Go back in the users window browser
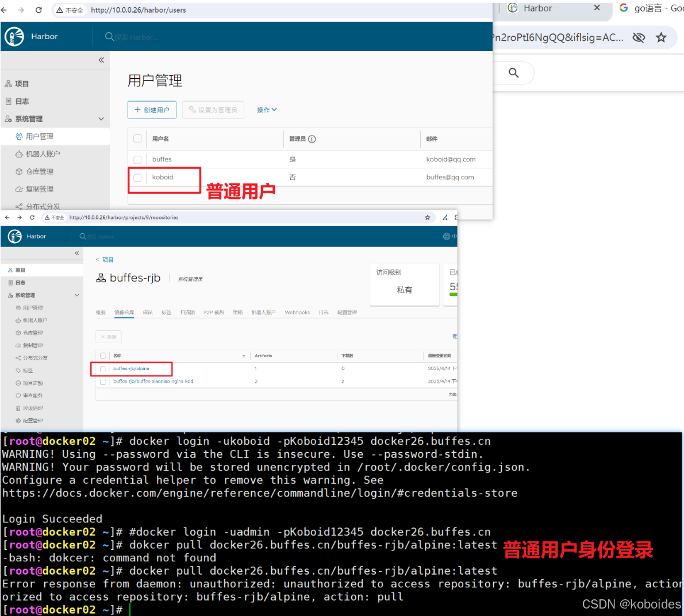 click(x=4, y=10)
